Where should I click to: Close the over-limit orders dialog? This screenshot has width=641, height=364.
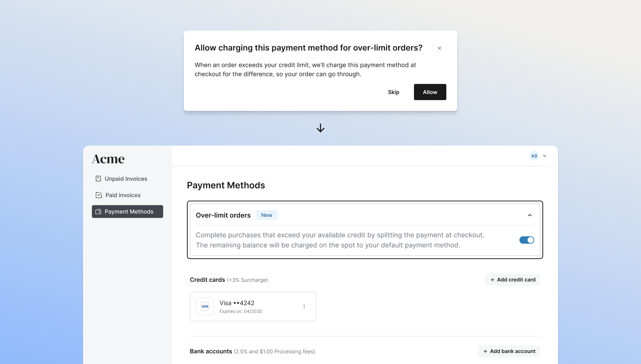click(440, 48)
